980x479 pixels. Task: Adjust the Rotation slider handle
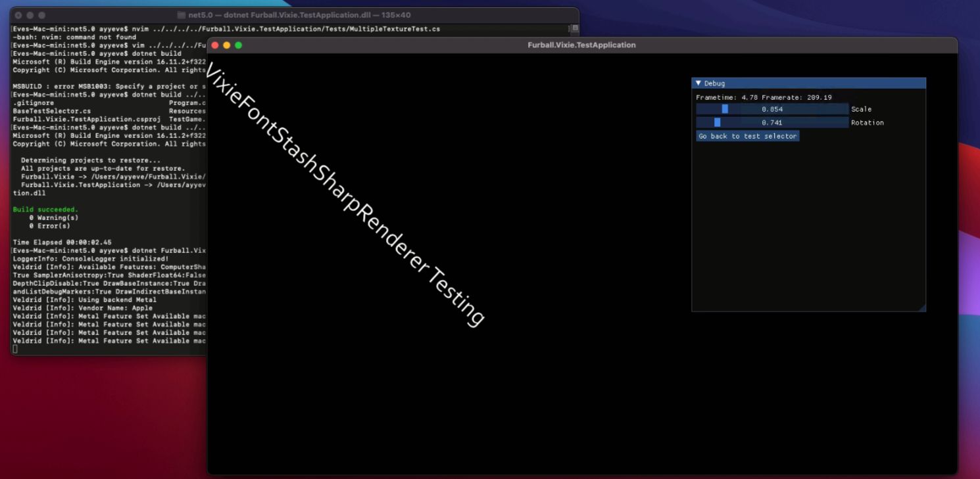[x=718, y=122]
